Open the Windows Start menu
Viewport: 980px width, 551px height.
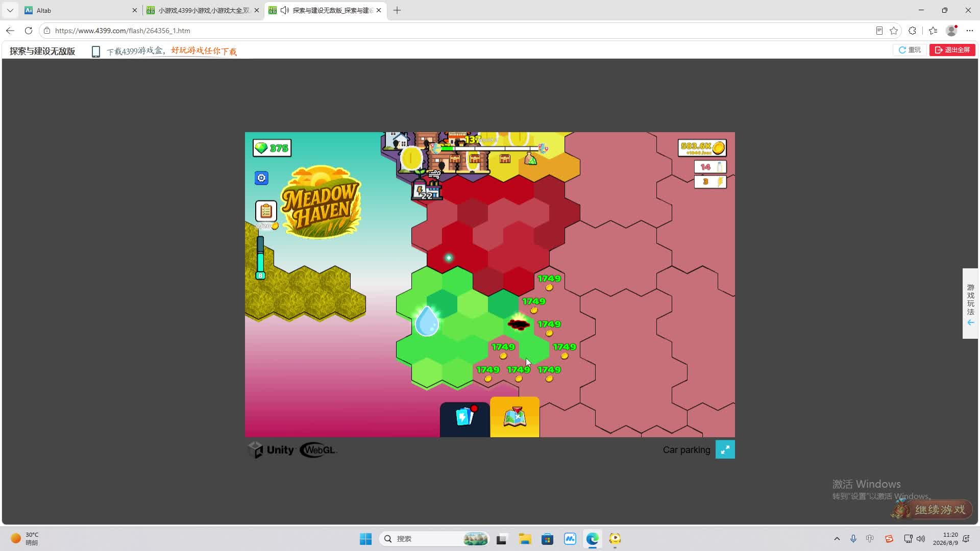point(365,539)
